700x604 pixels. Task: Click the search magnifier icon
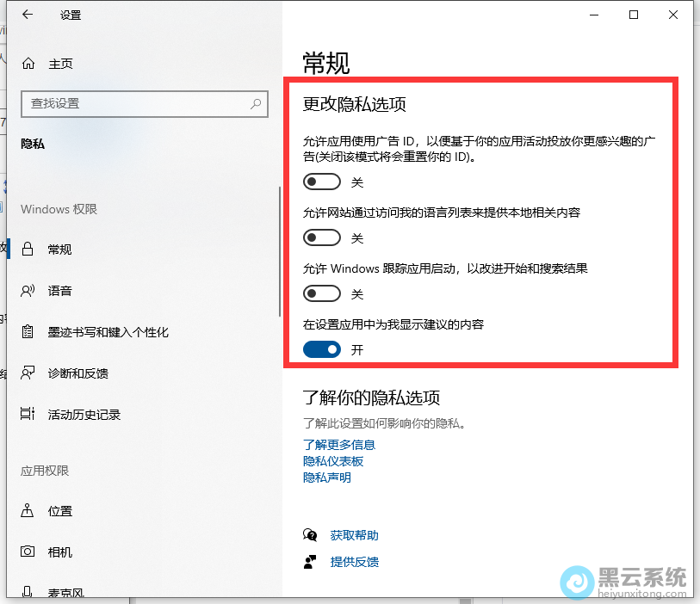coord(256,103)
